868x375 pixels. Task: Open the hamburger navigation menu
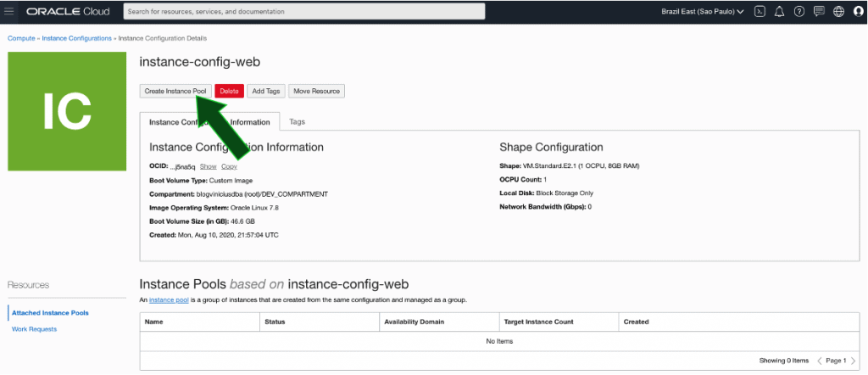pyautogui.click(x=10, y=11)
